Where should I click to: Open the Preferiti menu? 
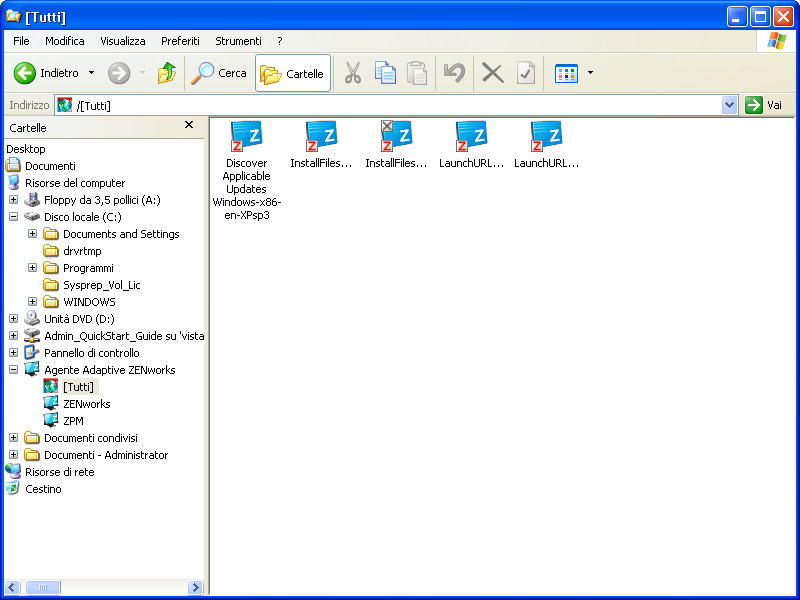point(180,41)
